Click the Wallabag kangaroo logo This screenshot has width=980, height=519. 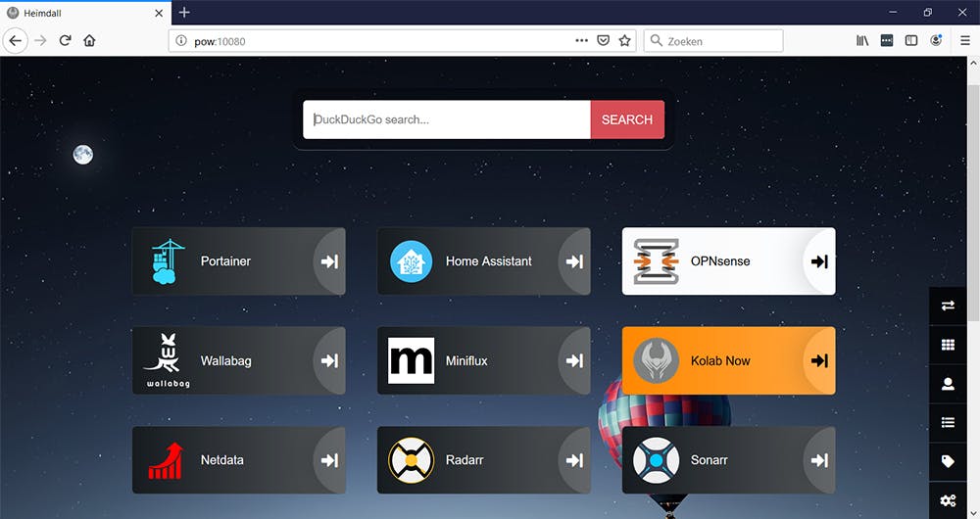click(168, 360)
